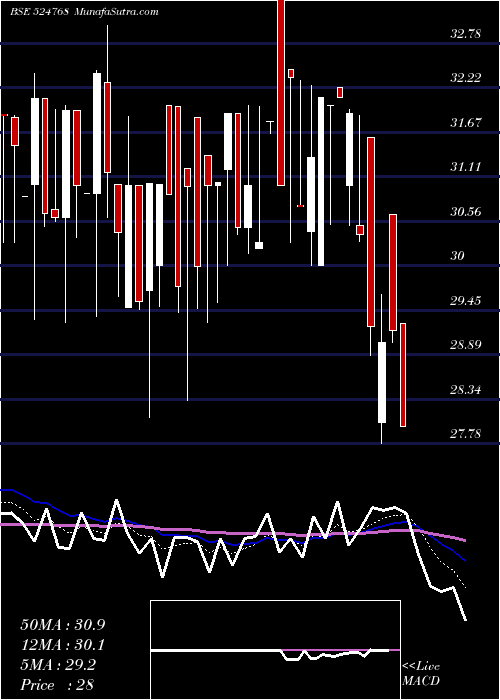Click the MunafaSutra.com label
This screenshot has height=700, width=500.
point(117,12)
